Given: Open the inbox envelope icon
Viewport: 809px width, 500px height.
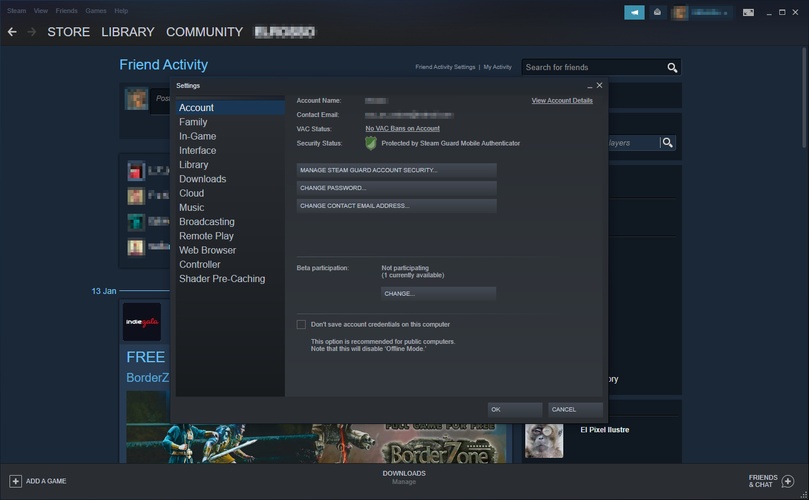Looking at the screenshot, I should [x=657, y=12].
